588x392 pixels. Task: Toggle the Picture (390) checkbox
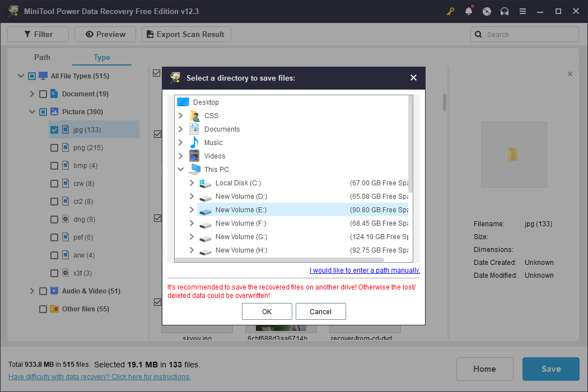coord(43,112)
